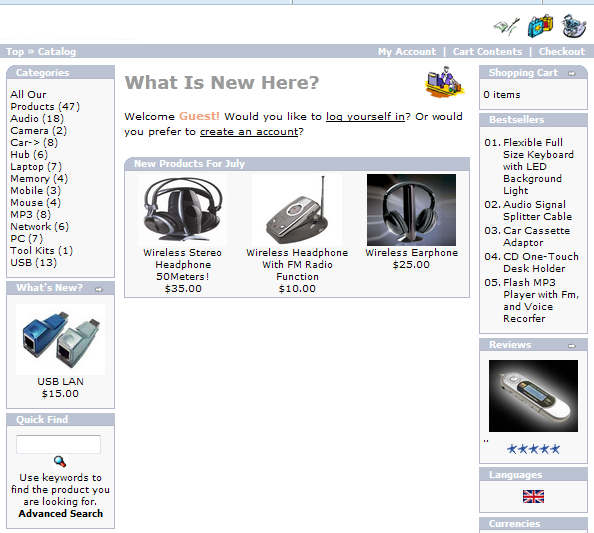Open My Account in navigation bar
This screenshot has height=533, width=594.
[407, 52]
